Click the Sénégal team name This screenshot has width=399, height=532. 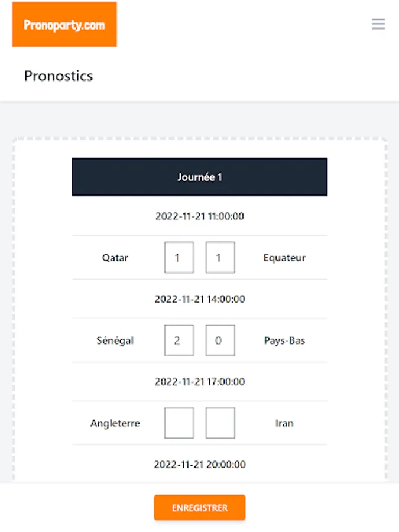pos(115,340)
